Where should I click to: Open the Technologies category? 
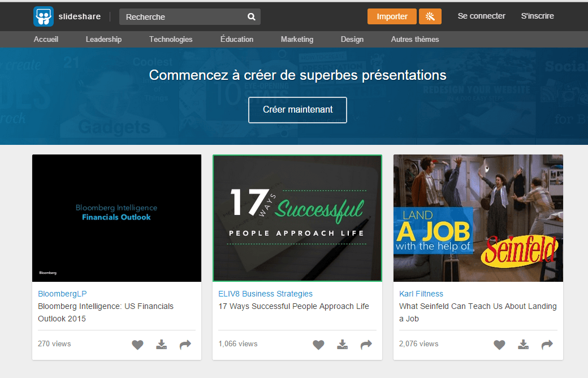171,39
